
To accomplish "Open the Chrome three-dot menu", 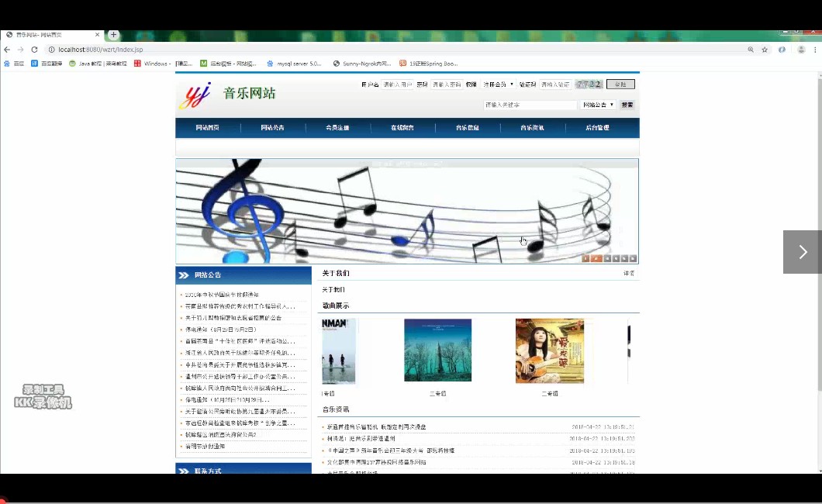I will point(815,50).
